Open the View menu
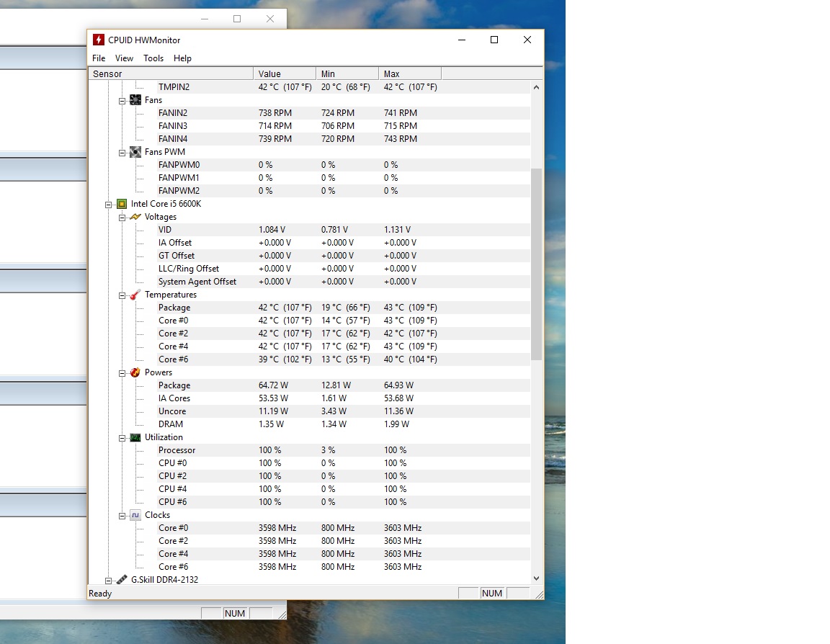This screenshot has width=830, height=644. click(x=124, y=58)
